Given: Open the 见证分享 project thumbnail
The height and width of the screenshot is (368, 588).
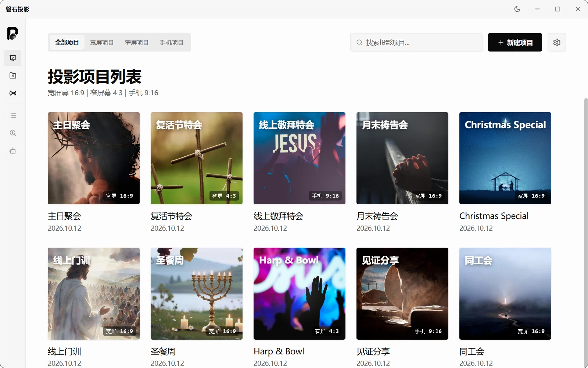Looking at the screenshot, I should tap(402, 294).
